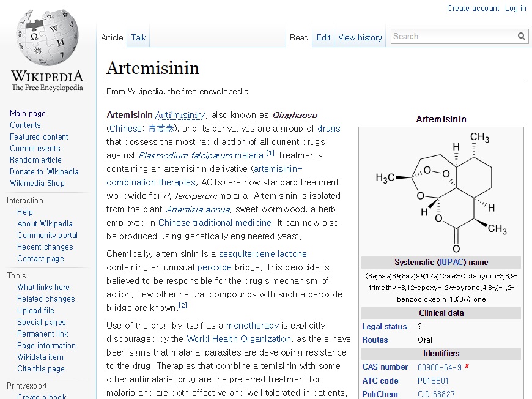Open Page information link
Viewport: 532px width, 399px height.
click(x=46, y=345)
